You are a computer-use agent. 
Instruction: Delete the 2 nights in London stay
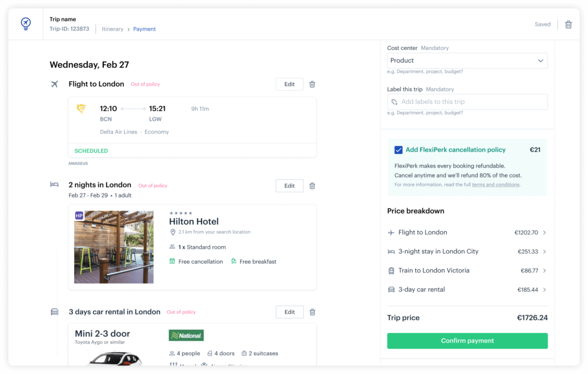(x=312, y=186)
